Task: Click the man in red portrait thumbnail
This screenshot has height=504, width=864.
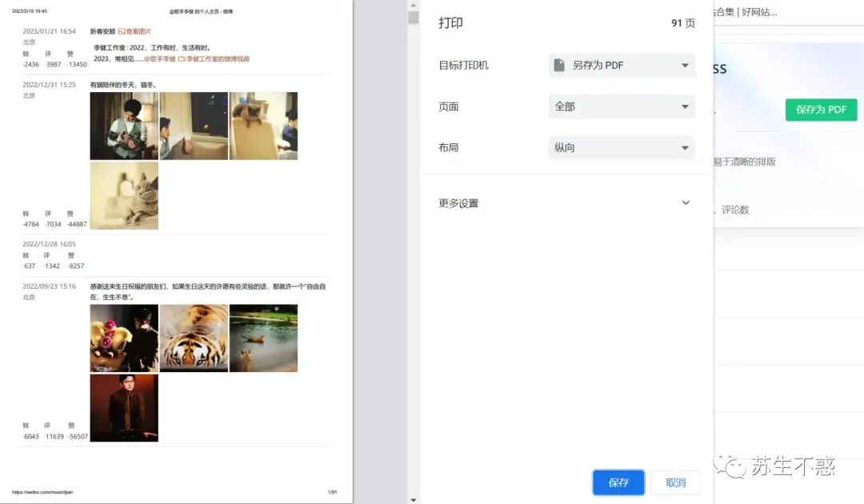Action: [x=124, y=408]
